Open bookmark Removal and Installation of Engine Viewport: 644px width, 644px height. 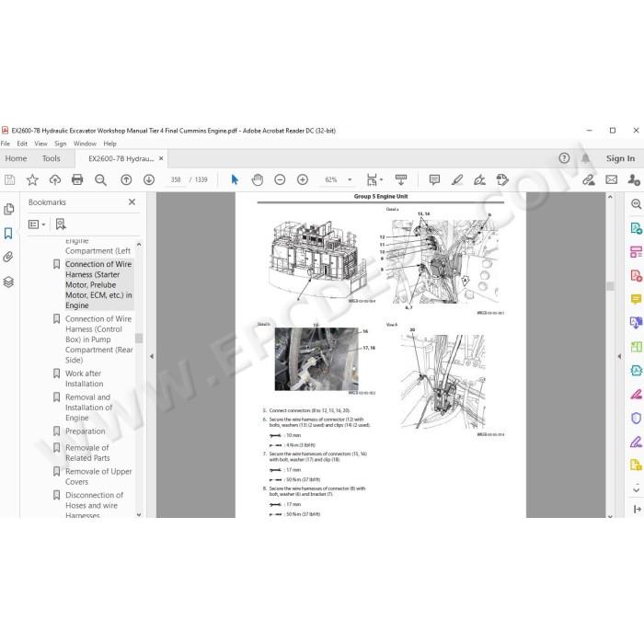point(88,408)
